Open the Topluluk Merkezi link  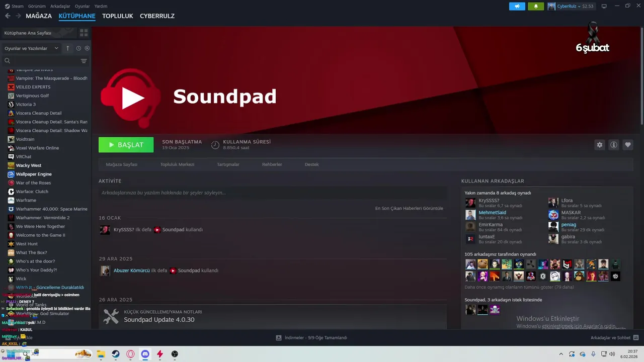(177, 164)
